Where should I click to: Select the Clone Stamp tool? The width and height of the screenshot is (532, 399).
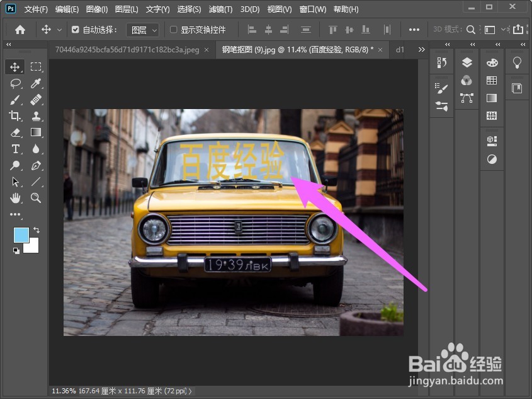tap(36, 116)
